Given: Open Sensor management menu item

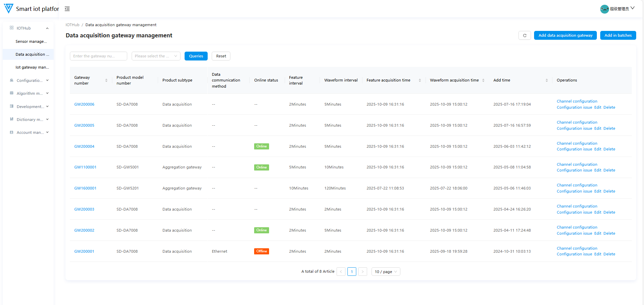Looking at the screenshot, I should tap(31, 41).
